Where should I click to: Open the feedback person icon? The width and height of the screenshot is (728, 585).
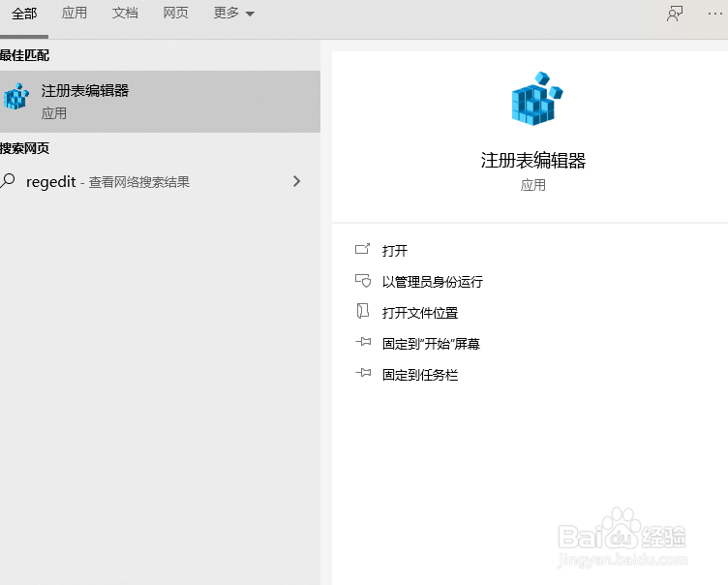click(x=675, y=14)
